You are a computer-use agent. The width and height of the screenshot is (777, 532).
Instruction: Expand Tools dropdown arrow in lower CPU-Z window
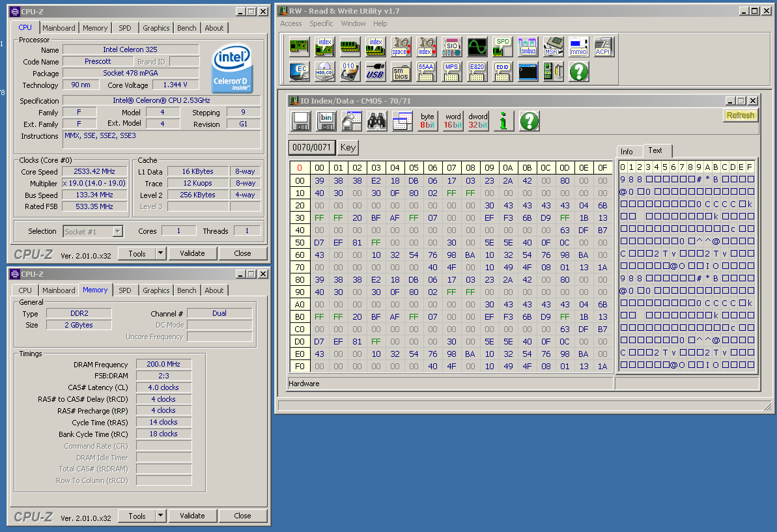[x=160, y=516]
